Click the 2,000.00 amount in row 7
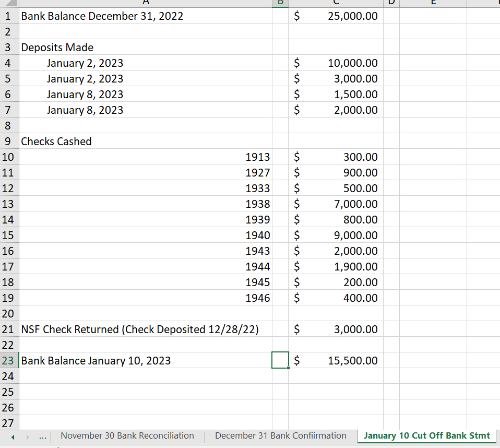500x448 pixels. 336,110
